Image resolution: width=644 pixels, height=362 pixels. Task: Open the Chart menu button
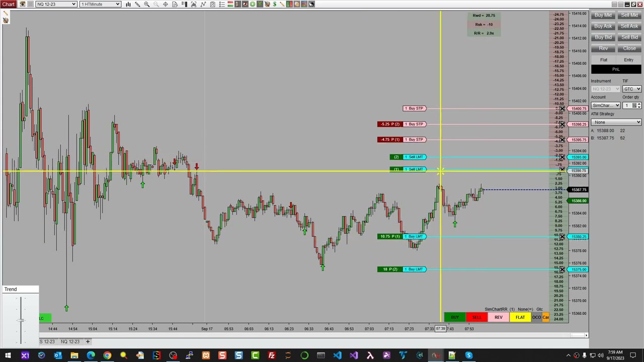[x=9, y=4]
